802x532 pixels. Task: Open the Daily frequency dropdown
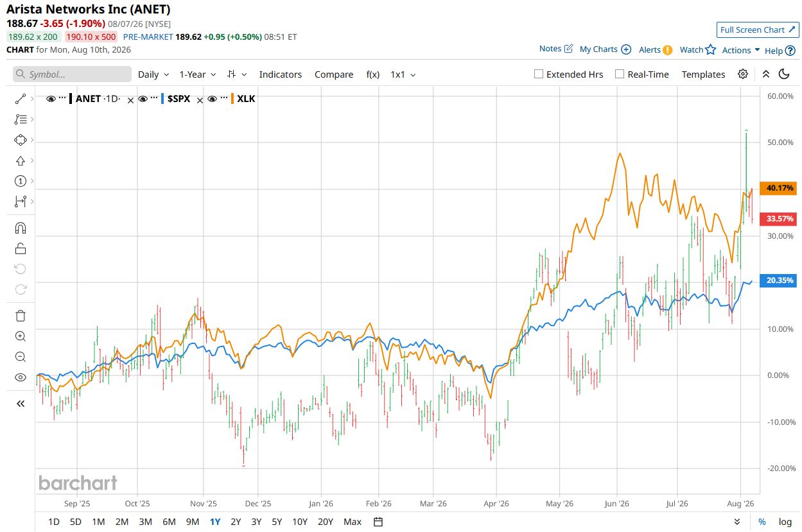point(153,74)
